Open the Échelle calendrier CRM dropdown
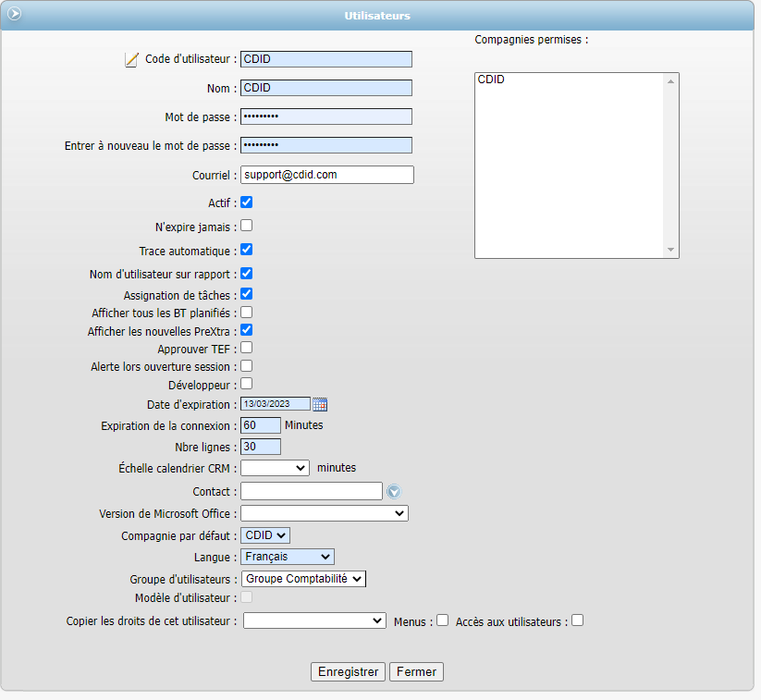Image resolution: width=761 pixels, height=700 pixels. [276, 468]
